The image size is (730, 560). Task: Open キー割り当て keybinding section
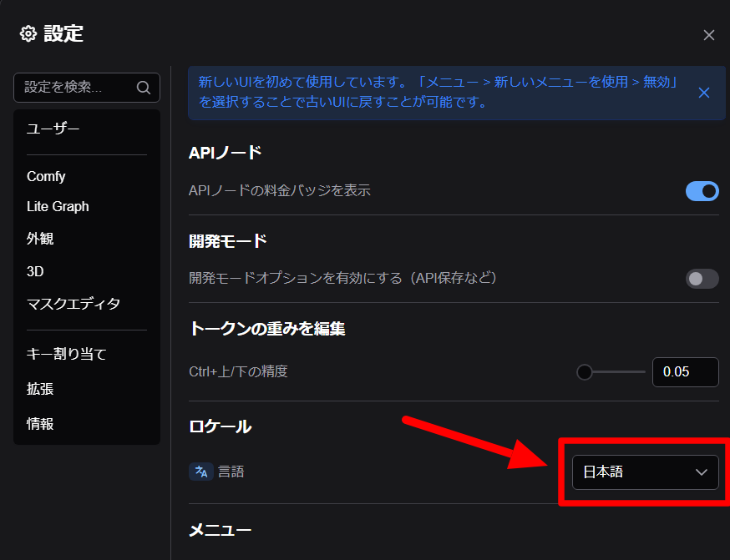pyautogui.click(x=67, y=354)
